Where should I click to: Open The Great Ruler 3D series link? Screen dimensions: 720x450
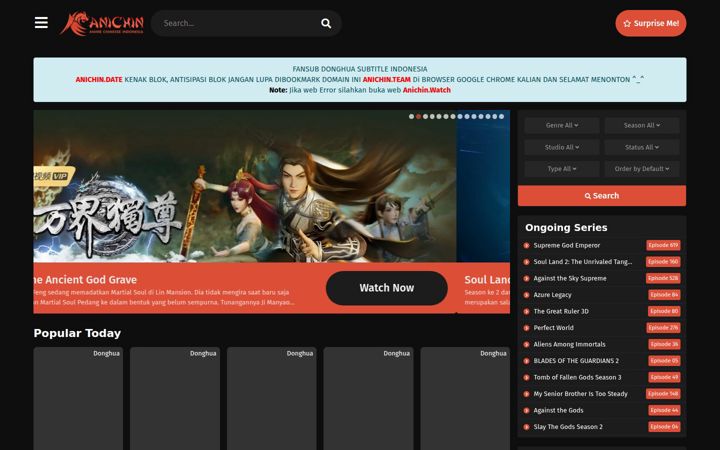pos(561,311)
